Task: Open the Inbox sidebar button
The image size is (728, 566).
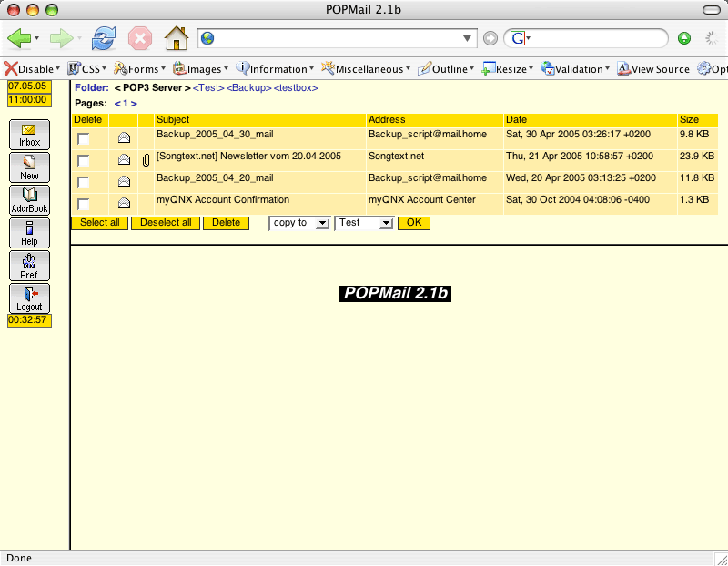Action: click(29, 135)
